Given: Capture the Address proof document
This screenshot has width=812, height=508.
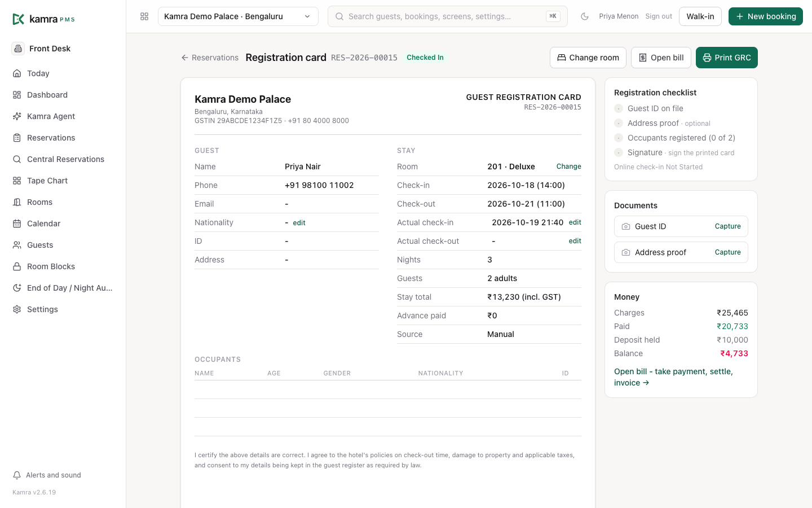Looking at the screenshot, I should (727, 252).
